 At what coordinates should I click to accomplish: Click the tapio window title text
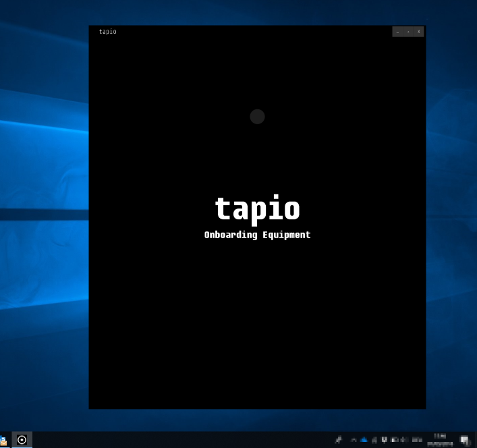(107, 32)
